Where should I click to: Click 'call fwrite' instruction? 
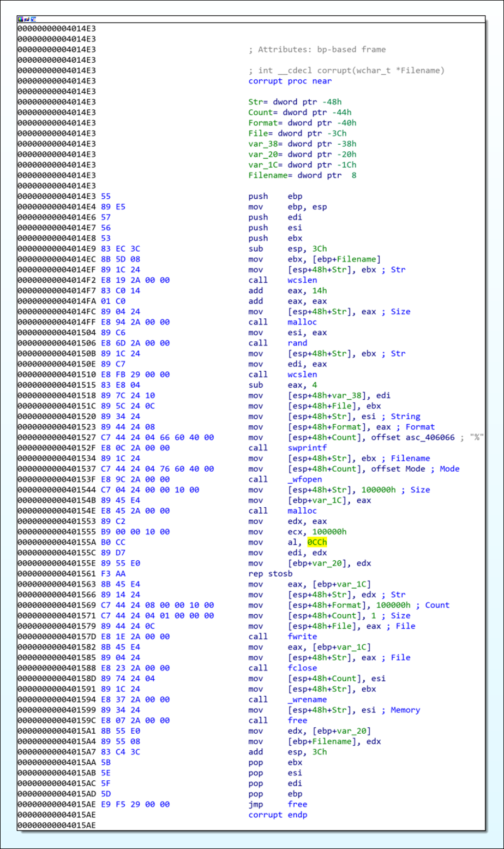point(283,637)
